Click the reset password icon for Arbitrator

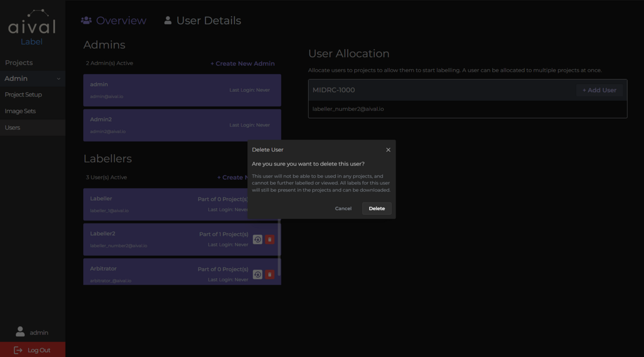point(258,274)
